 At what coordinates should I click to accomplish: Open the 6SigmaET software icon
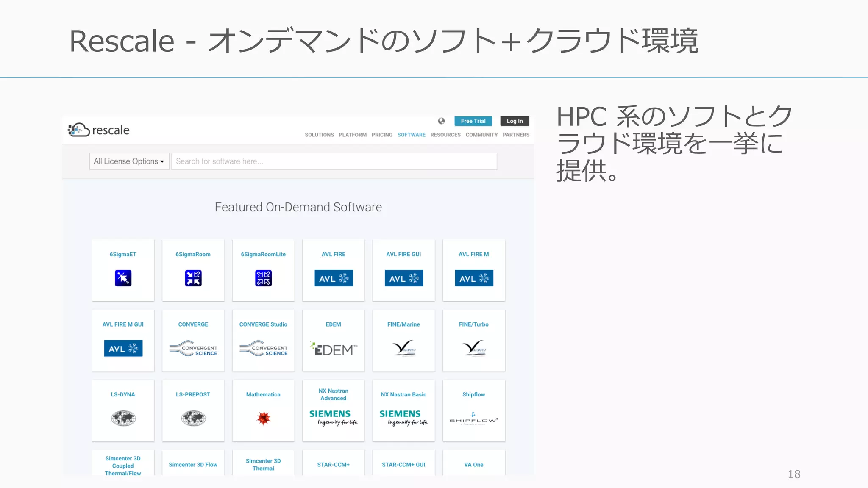[x=123, y=278]
